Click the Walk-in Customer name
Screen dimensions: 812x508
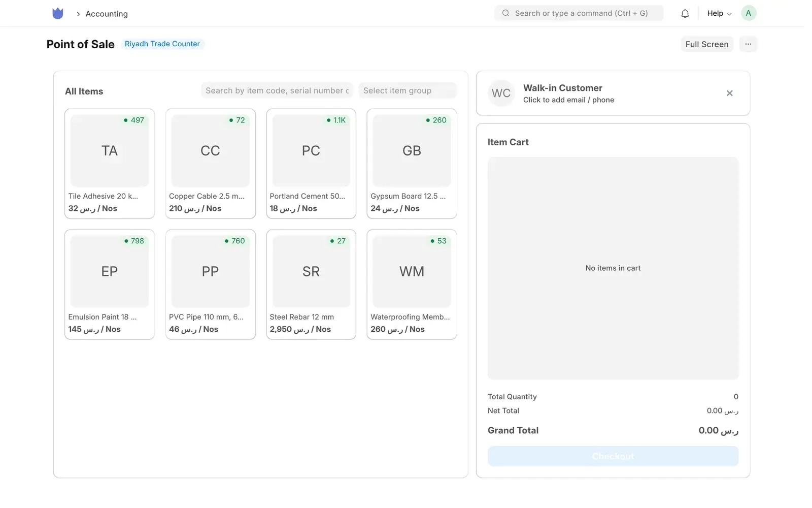point(562,88)
